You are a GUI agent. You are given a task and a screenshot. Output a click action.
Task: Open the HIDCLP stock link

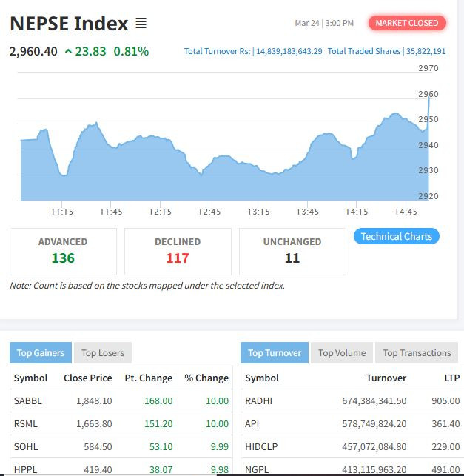(x=262, y=447)
